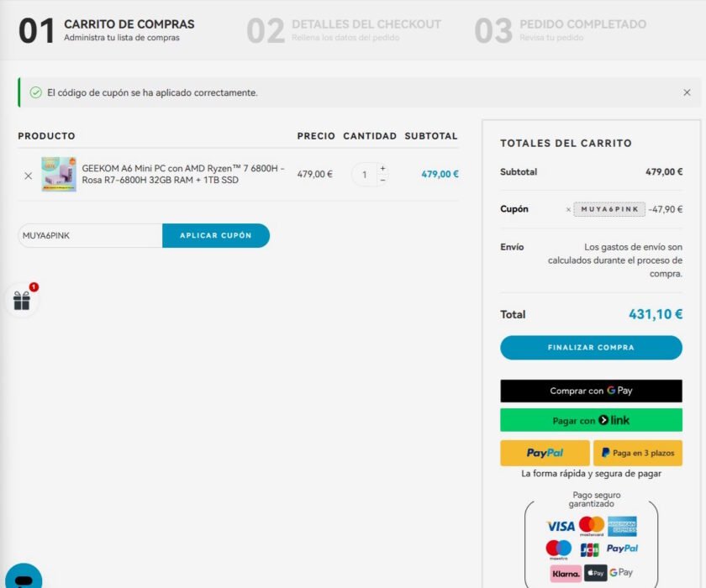Open the GEEKOM A6 product thumbnail

59,174
